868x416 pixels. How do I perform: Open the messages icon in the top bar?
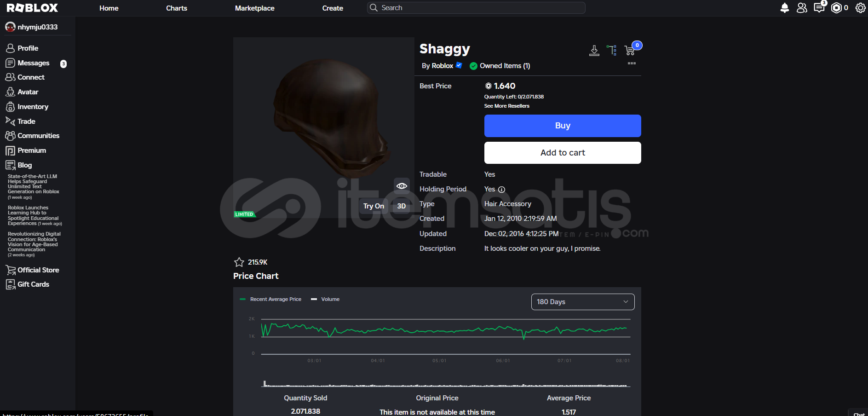click(819, 8)
